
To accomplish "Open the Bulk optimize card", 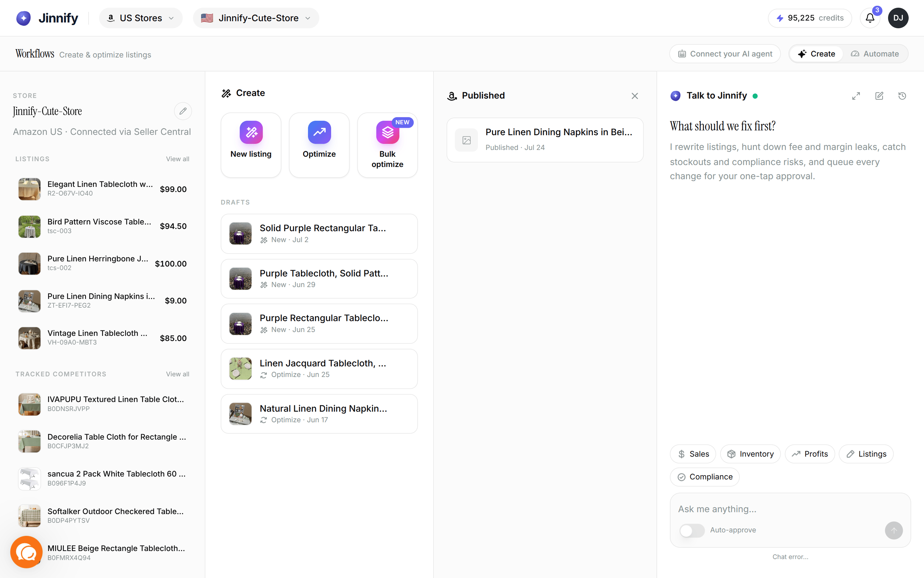I will [388, 145].
